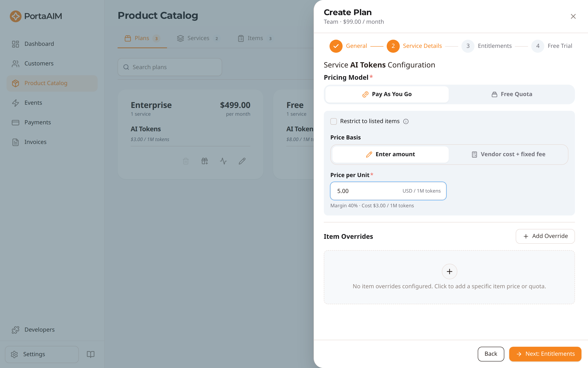Image resolution: width=588 pixels, height=368 pixels.
Task: Click the Back button
Action: [x=491, y=354]
